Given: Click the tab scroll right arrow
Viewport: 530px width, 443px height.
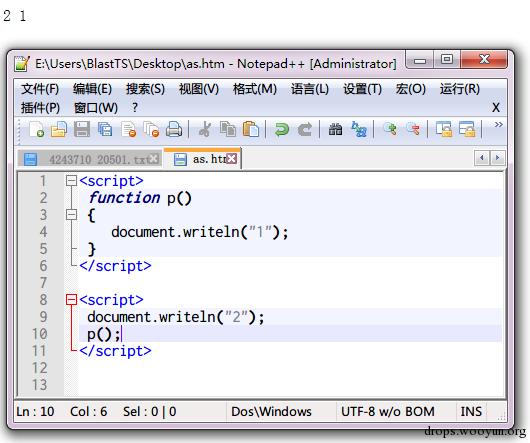Looking at the screenshot, I should pyautogui.click(x=498, y=158).
